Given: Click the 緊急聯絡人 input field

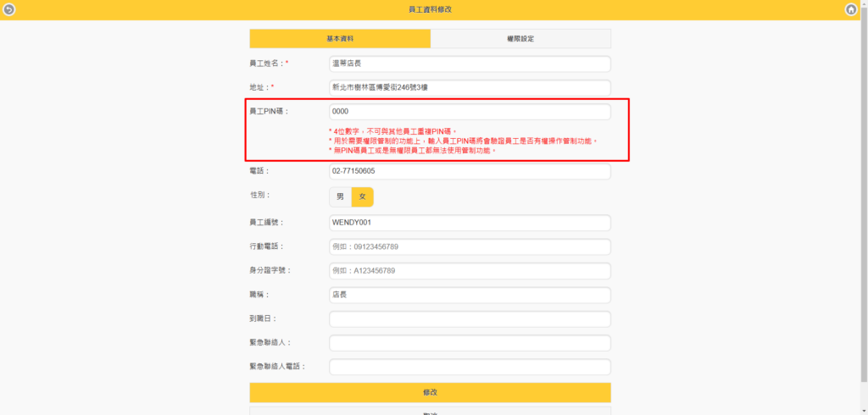Looking at the screenshot, I should click(470, 343).
